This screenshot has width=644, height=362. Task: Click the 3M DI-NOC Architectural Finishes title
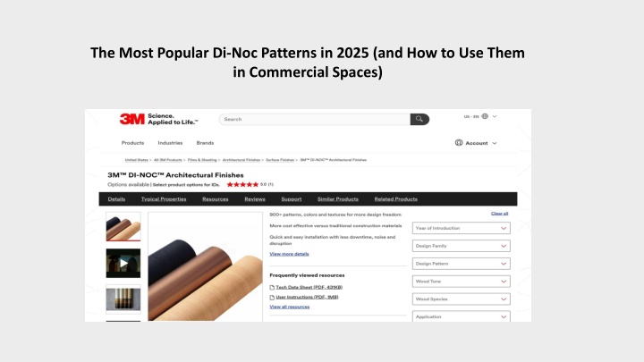click(175, 175)
